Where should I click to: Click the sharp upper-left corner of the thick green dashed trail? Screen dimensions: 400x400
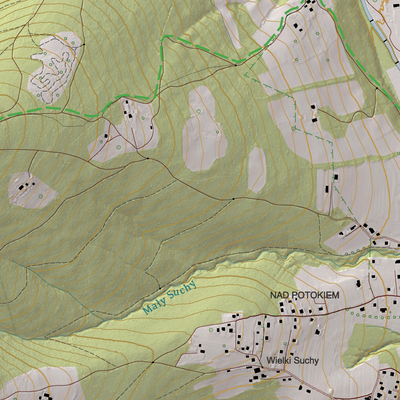point(163,37)
